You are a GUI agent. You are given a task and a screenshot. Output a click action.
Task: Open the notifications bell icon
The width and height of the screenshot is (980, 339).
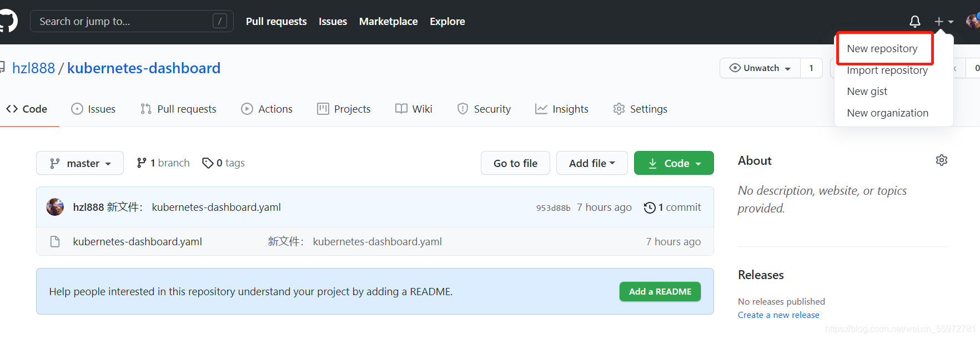(914, 22)
